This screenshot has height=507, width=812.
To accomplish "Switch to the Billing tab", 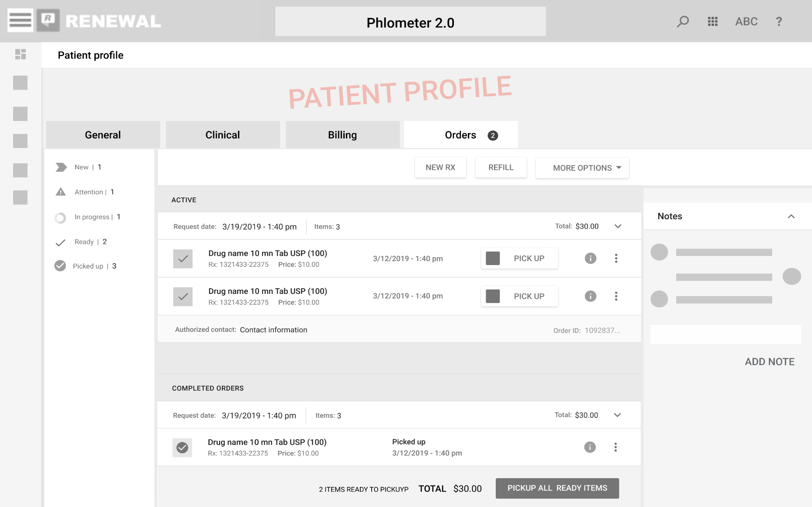I will [342, 135].
